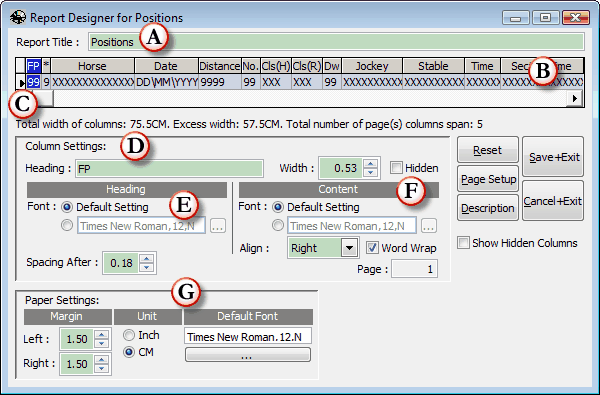This screenshot has width=600, height=395.
Task: Select the Jockey column header
Action: 372,66
